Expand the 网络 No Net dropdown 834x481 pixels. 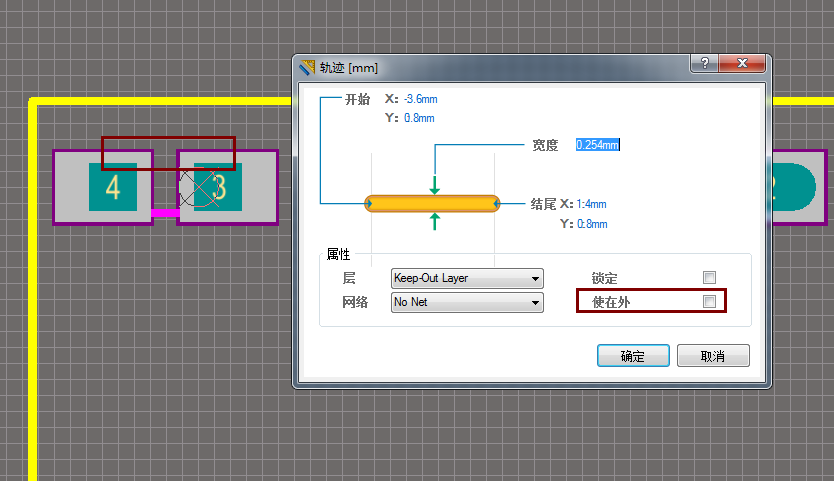[x=467, y=302]
